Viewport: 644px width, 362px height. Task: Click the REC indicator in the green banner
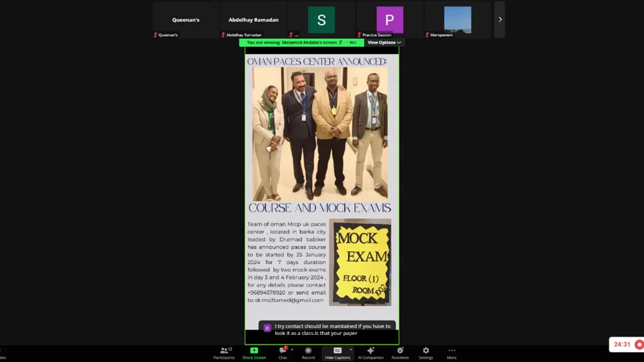353,43
